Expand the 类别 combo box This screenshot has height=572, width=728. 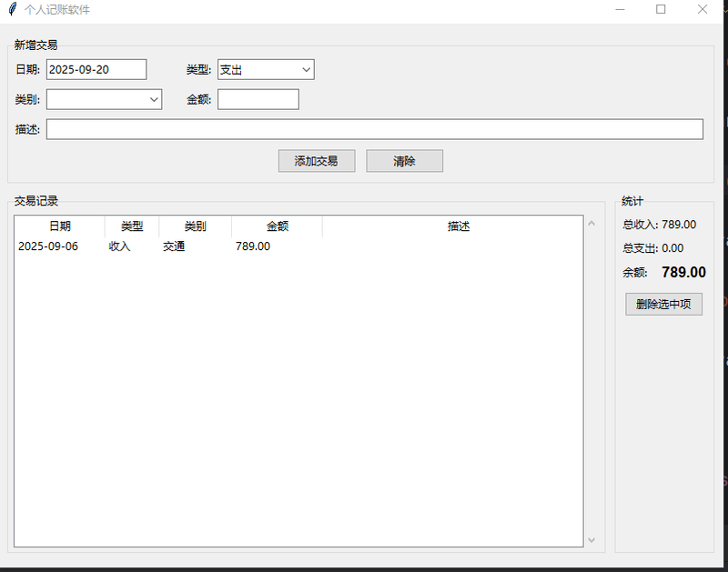pyautogui.click(x=104, y=99)
